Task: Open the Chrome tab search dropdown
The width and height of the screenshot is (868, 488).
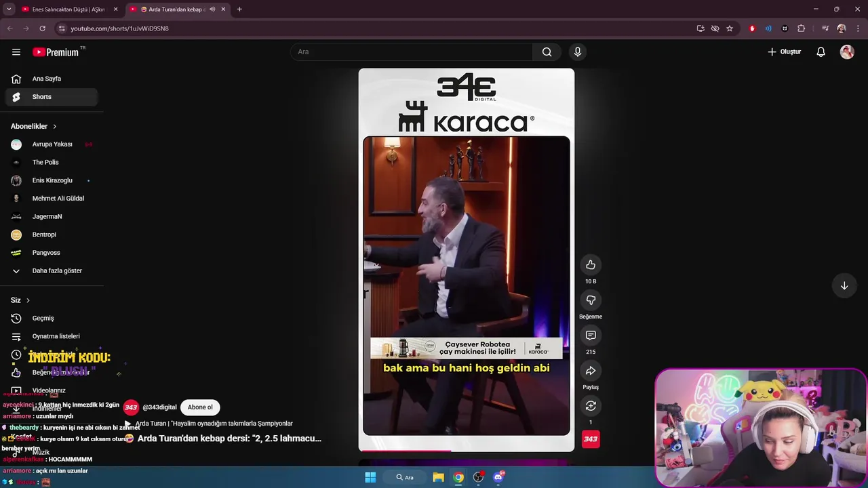Action: point(9,9)
